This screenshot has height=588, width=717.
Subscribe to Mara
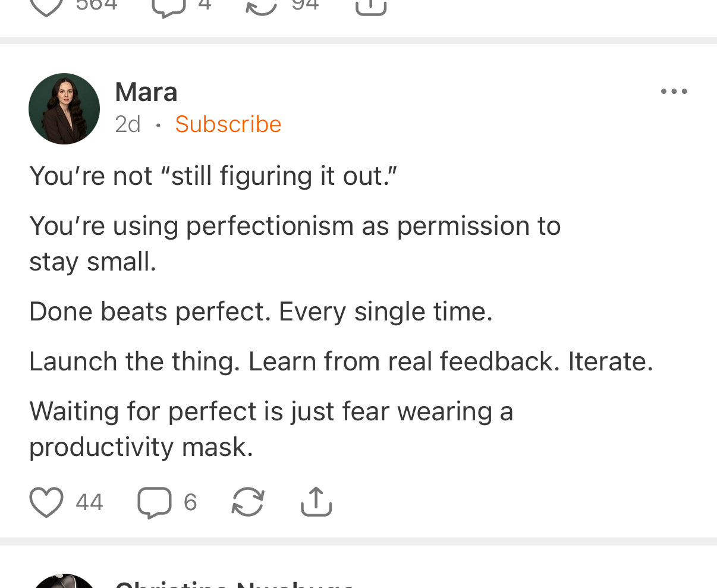click(228, 124)
